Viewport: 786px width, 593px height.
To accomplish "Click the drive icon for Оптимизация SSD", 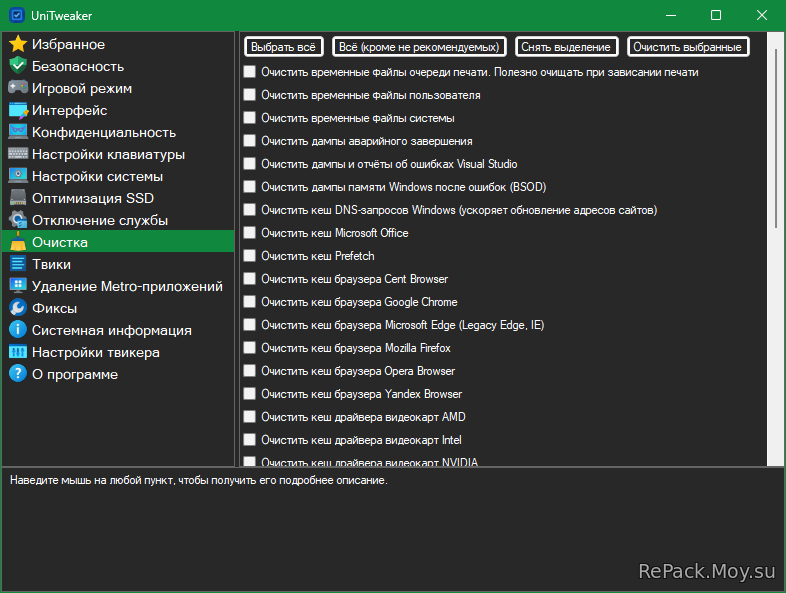I will (x=17, y=198).
